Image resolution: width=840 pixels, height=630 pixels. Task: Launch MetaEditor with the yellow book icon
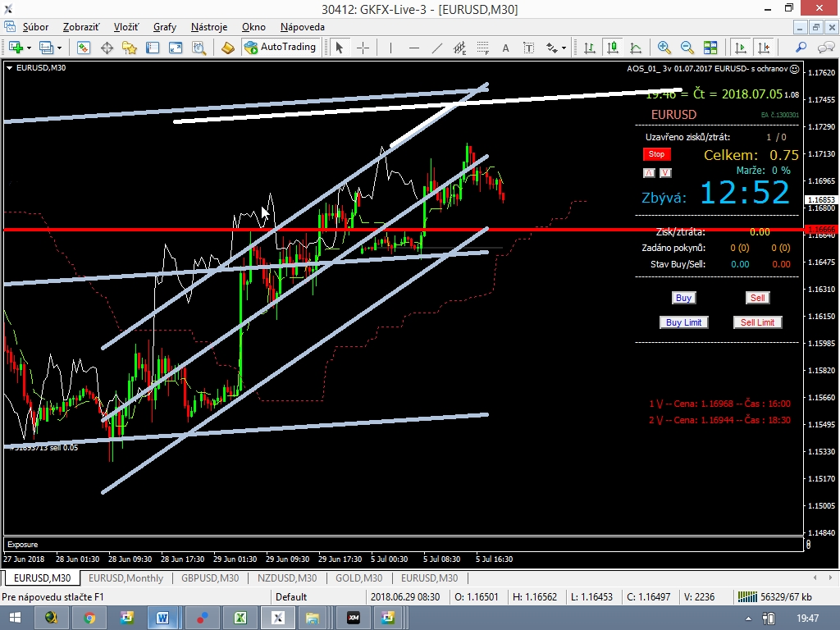228,48
